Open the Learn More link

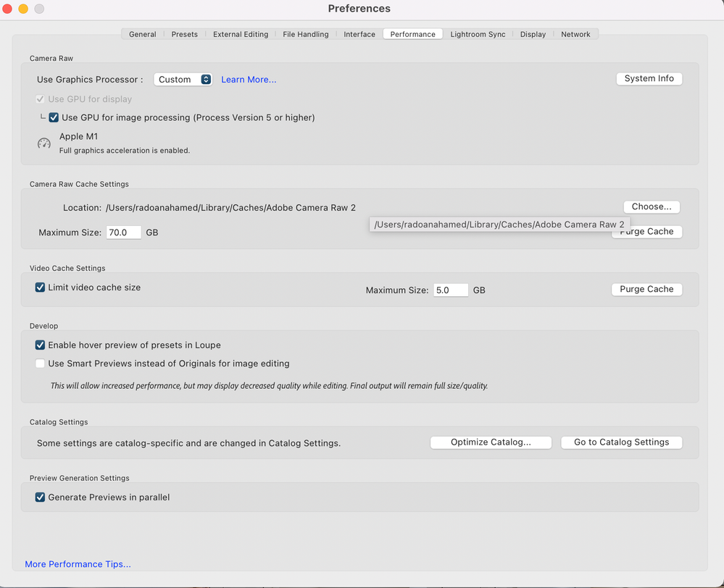249,80
